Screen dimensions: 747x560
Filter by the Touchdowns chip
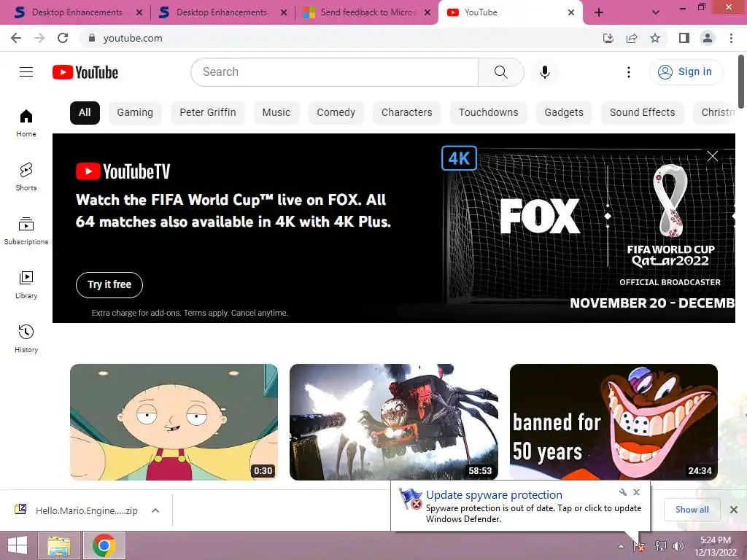[x=488, y=113]
